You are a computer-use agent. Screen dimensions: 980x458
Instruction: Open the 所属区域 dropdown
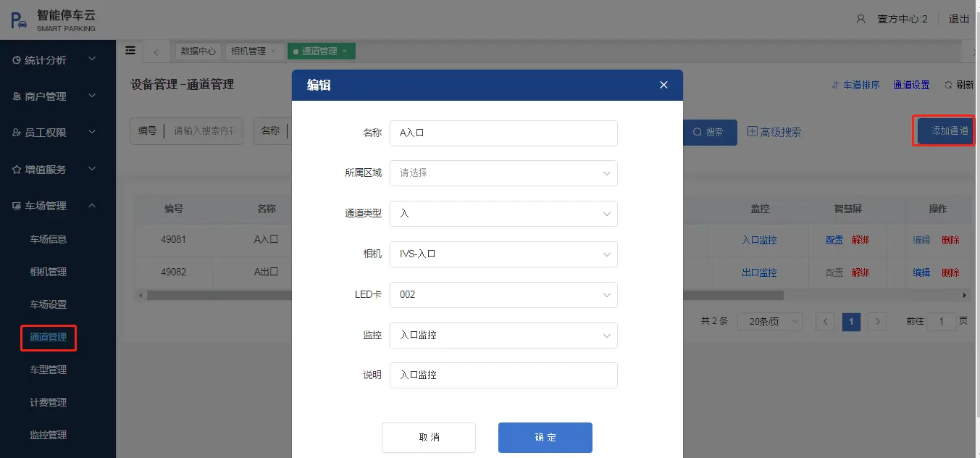click(x=503, y=173)
